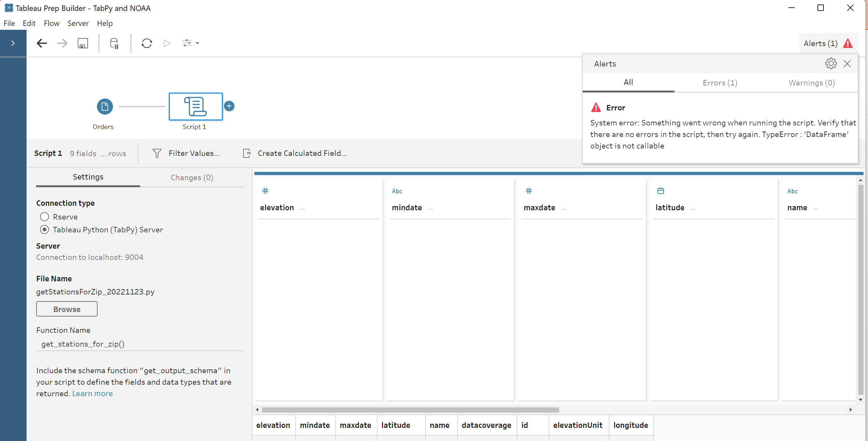868x441 pixels.
Task: Switch to the Changes (0) tab
Action: (x=192, y=177)
